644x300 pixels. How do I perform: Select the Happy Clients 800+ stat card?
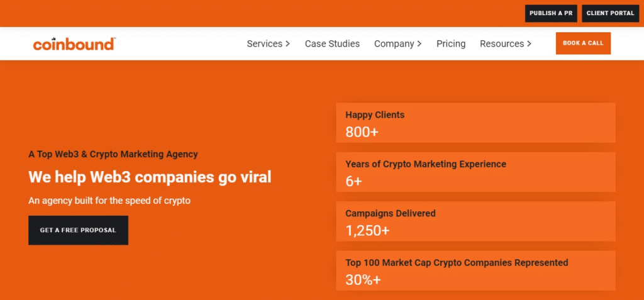[475, 123]
